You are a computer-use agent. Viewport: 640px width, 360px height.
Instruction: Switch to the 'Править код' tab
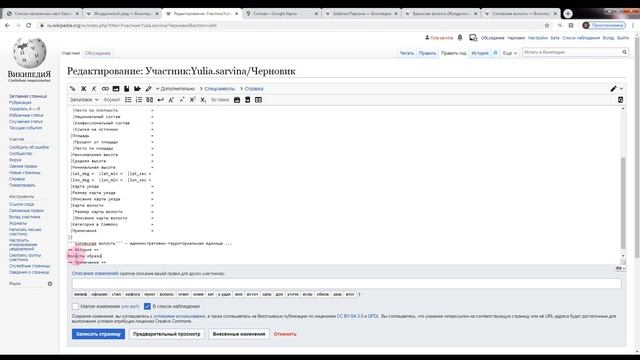coord(453,53)
